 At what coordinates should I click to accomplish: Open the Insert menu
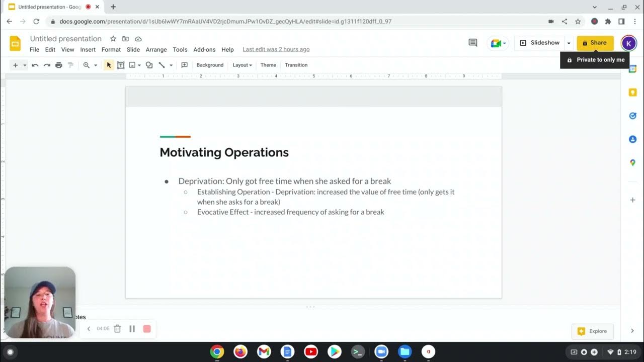[88, 50]
